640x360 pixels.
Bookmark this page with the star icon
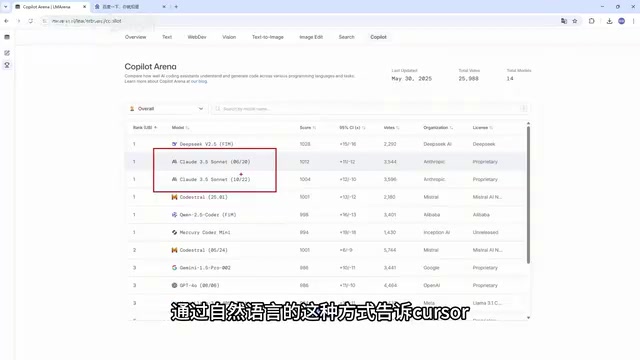tap(575, 21)
